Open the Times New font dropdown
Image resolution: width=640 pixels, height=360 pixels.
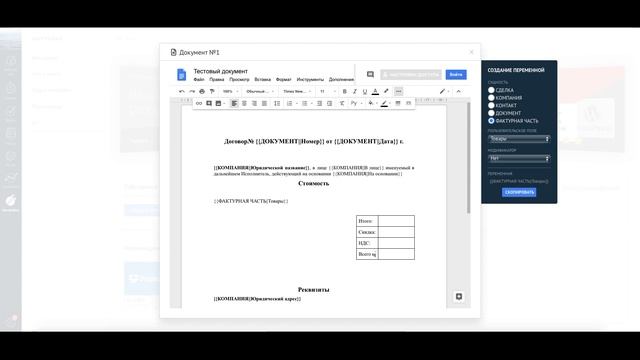(298, 91)
